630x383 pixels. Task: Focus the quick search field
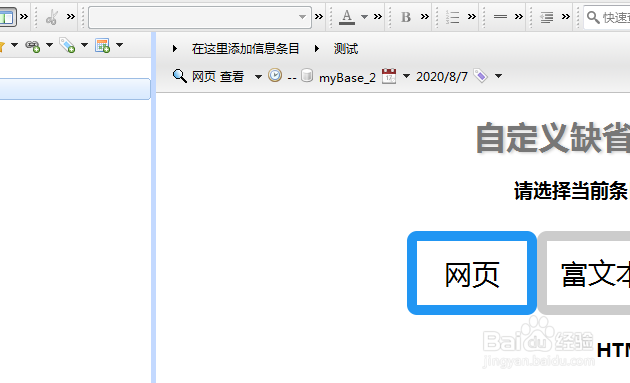tap(607, 17)
